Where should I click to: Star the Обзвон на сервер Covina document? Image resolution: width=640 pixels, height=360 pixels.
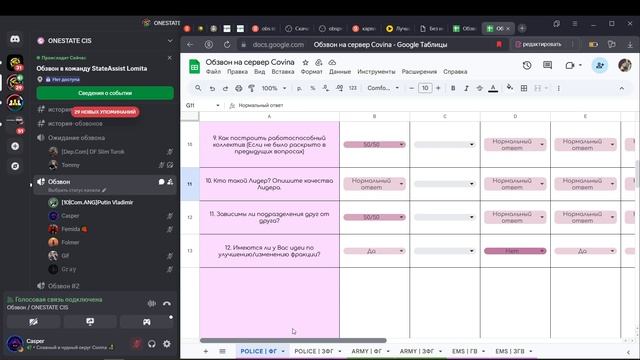[305, 62]
